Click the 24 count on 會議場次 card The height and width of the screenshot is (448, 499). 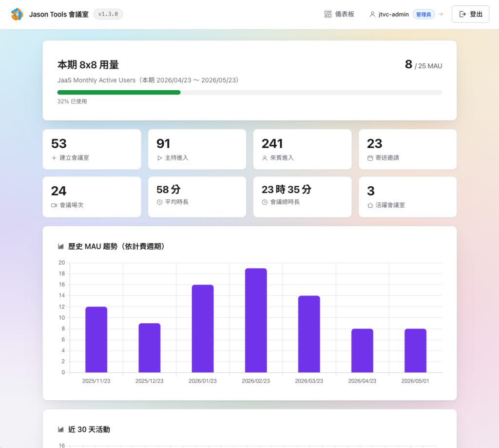(58, 191)
